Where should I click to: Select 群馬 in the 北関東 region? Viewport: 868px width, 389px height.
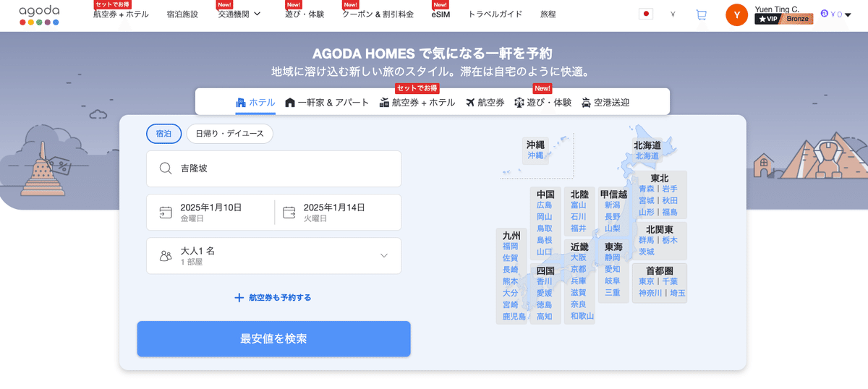coord(647,240)
